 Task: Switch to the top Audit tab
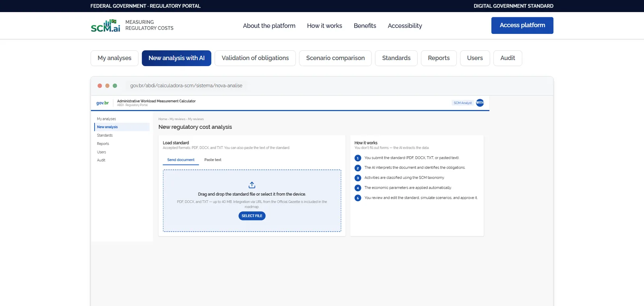pos(508,58)
